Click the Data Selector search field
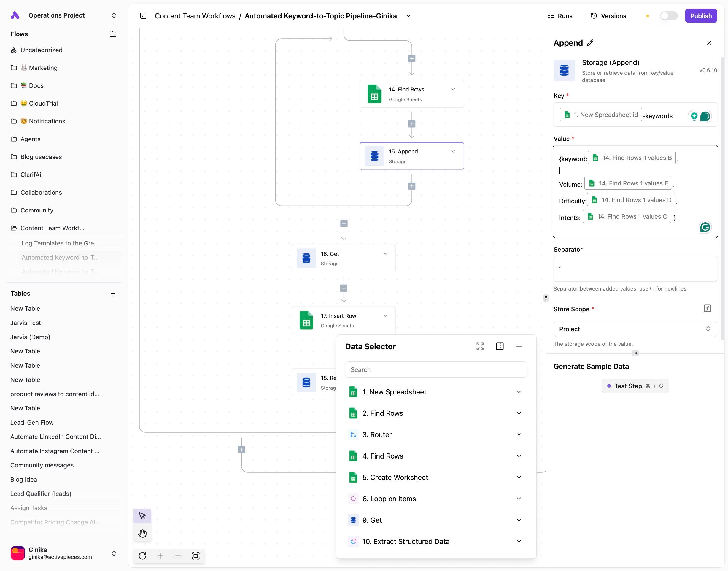Image resolution: width=728 pixels, height=571 pixels. pos(436,370)
